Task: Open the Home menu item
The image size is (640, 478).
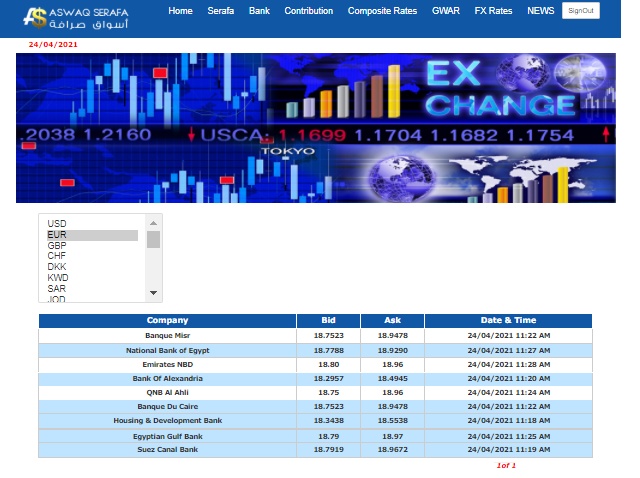Action: 180,11
